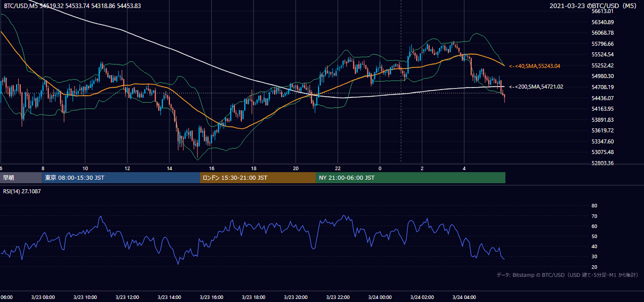Click the 3/24 00:00 time axis label
Image resolution: width=644 pixels, height=302 pixels.
click(379, 297)
